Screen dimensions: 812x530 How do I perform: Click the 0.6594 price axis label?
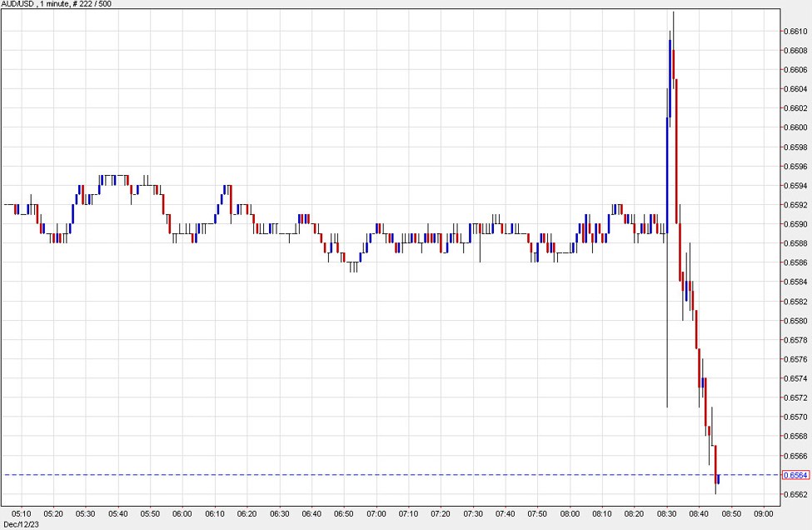click(794, 186)
